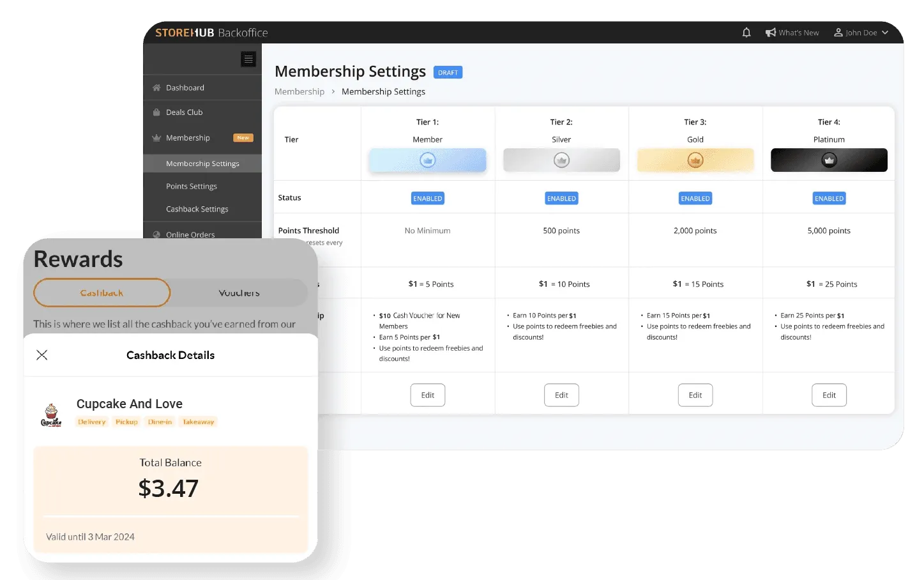Click the 'Cupcake And Love' store name
The image size is (924, 580).
[130, 404]
